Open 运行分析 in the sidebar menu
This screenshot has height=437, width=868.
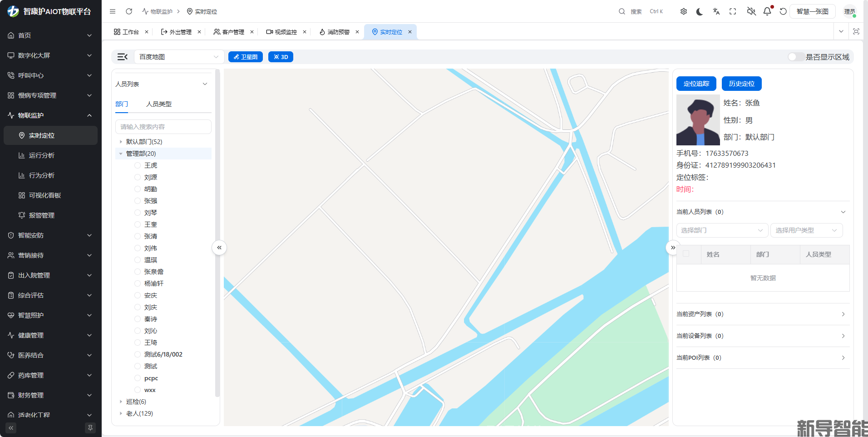point(42,155)
